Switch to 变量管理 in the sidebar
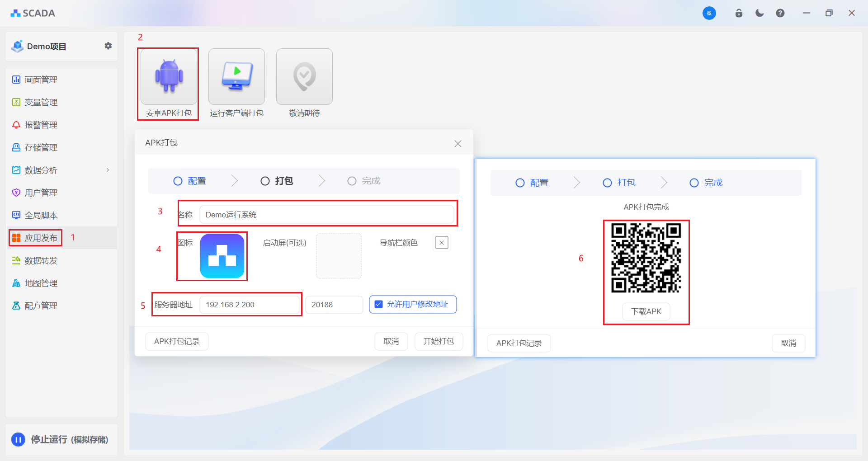The image size is (868, 461). tap(41, 102)
